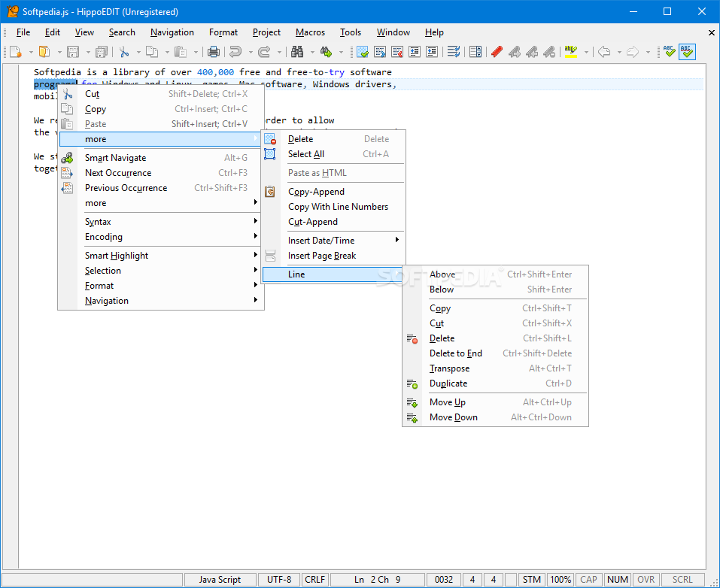The width and height of the screenshot is (720, 588).
Task: Click Java Script syntax in status bar
Action: 220,580
